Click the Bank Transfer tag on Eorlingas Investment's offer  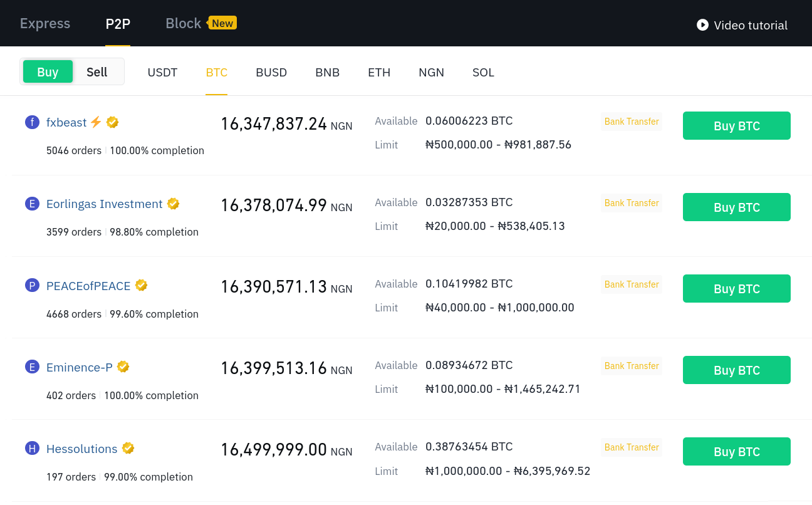(x=632, y=203)
